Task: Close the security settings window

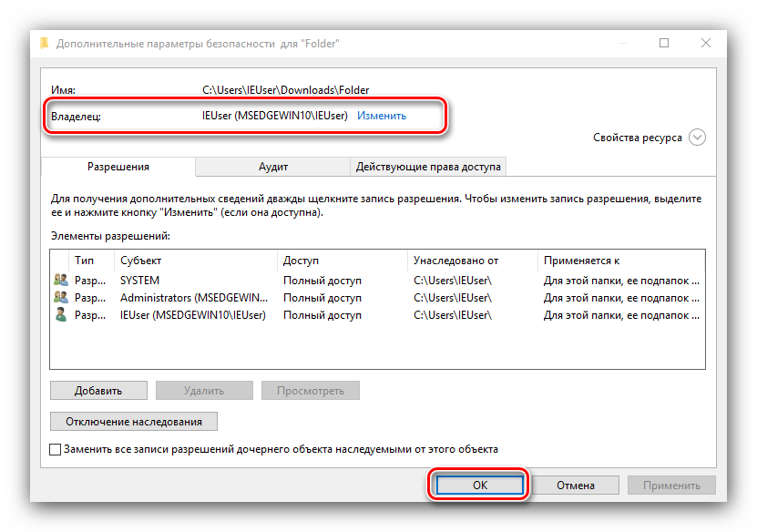Action: pyautogui.click(x=706, y=43)
